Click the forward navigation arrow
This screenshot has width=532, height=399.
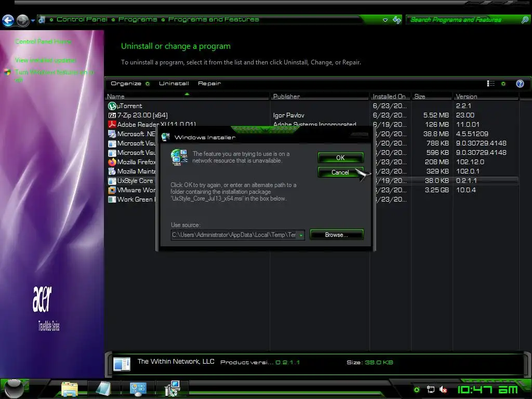pos(23,21)
